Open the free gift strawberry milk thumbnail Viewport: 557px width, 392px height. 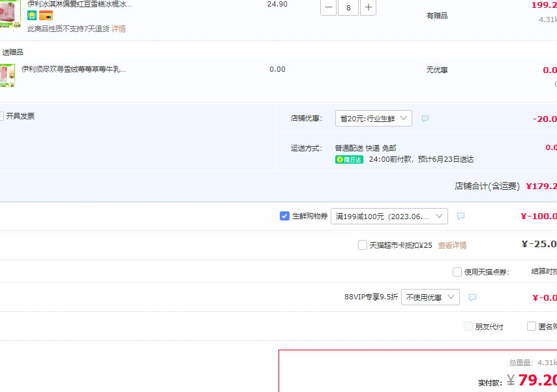click(7, 76)
